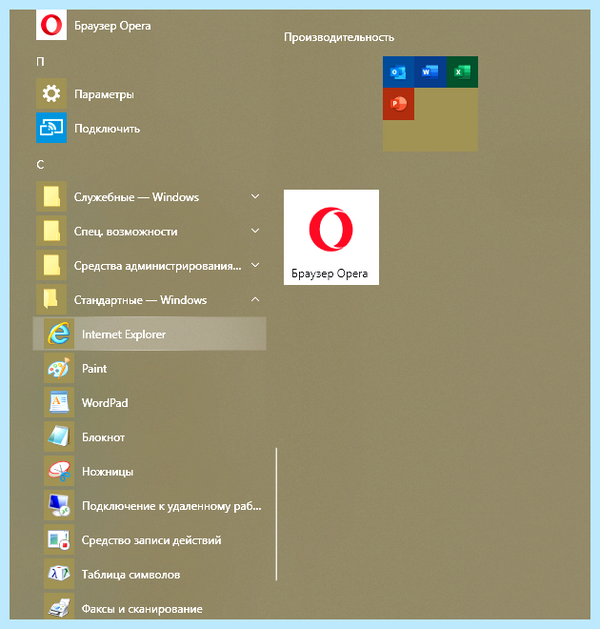Collapse Стандартные — Windows chevron
600x629 pixels.
point(255,299)
